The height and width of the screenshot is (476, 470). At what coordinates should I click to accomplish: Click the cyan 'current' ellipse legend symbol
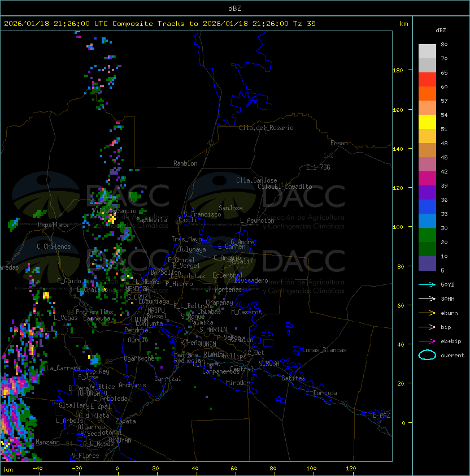(427, 355)
